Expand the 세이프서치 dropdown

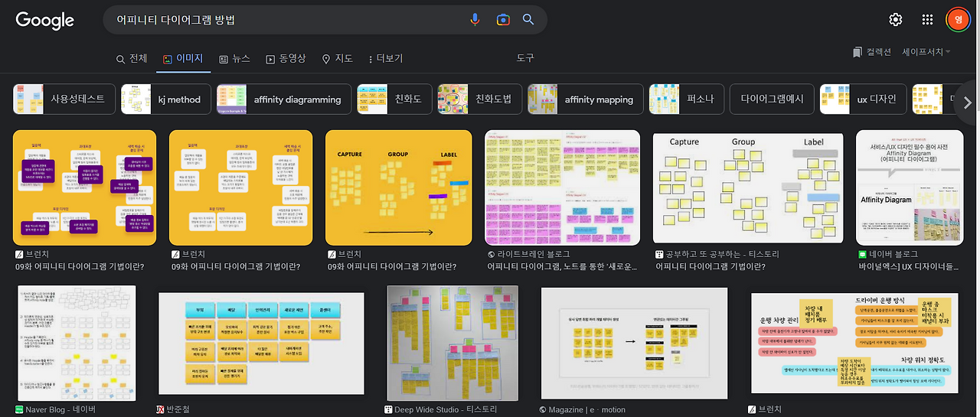[926, 52]
